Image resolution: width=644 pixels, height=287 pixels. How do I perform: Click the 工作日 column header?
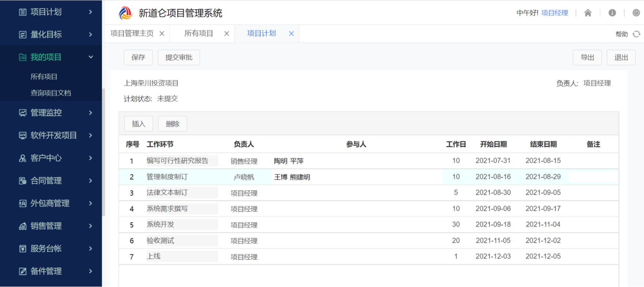(456, 144)
